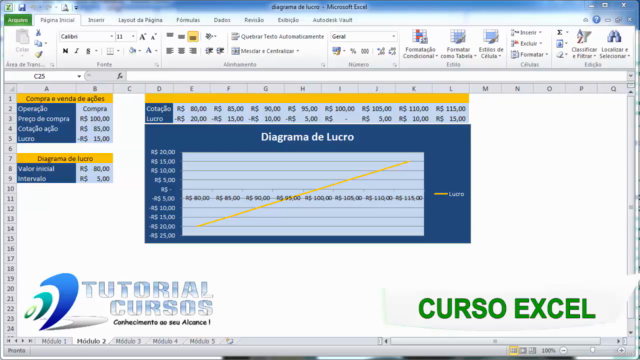The width and height of the screenshot is (640, 360).
Task: Click the Name Box showing C25
Action: [40, 76]
